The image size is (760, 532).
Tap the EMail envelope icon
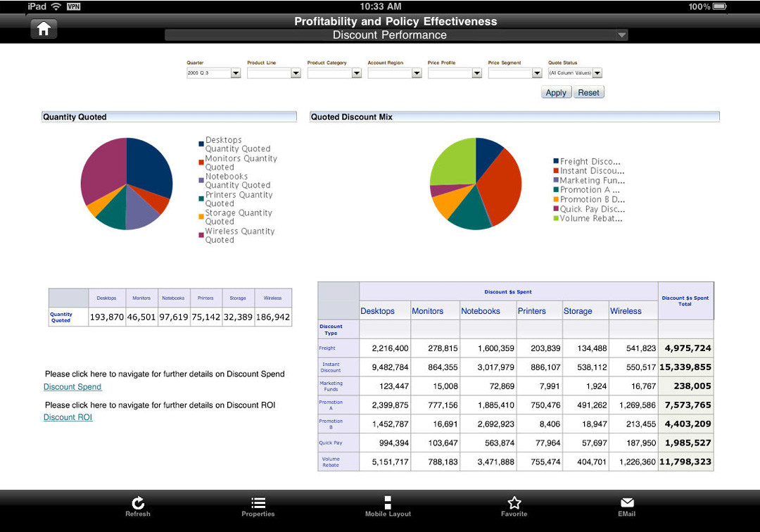click(x=627, y=503)
